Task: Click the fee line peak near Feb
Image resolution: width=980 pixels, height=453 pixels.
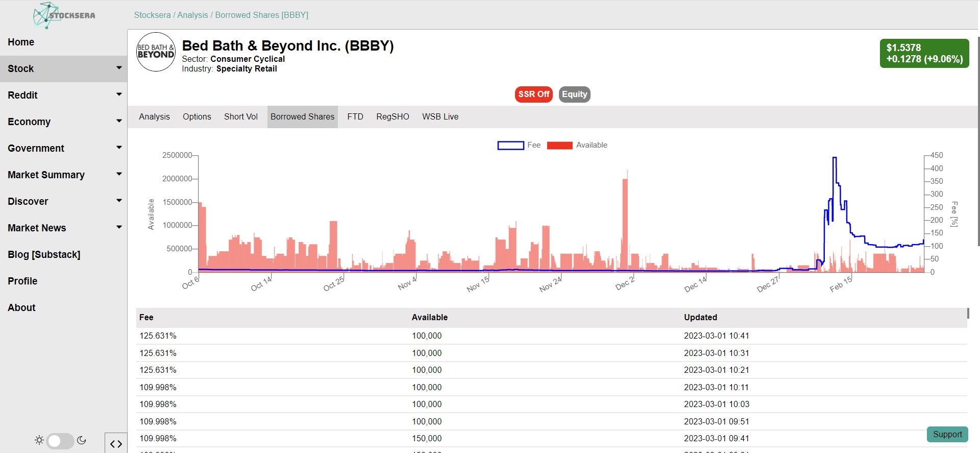Action: click(835, 158)
